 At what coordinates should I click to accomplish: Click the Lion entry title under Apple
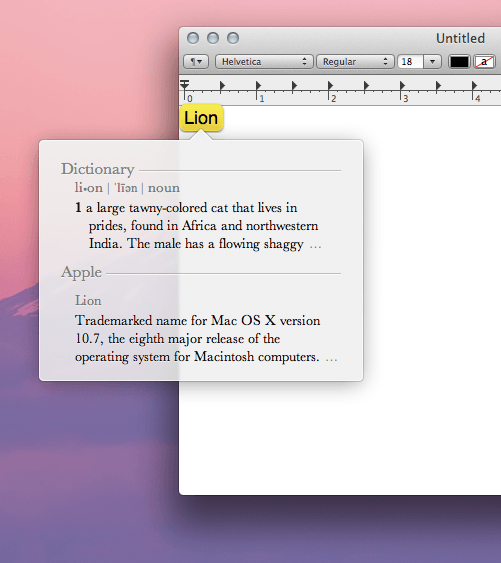(x=88, y=301)
